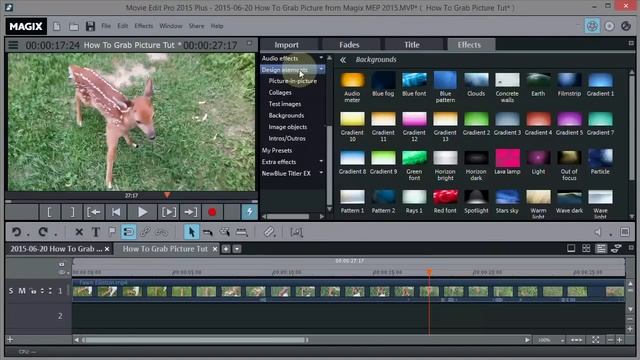Toggle Mute M on track 1
The height and width of the screenshot is (360, 640).
coord(22,291)
